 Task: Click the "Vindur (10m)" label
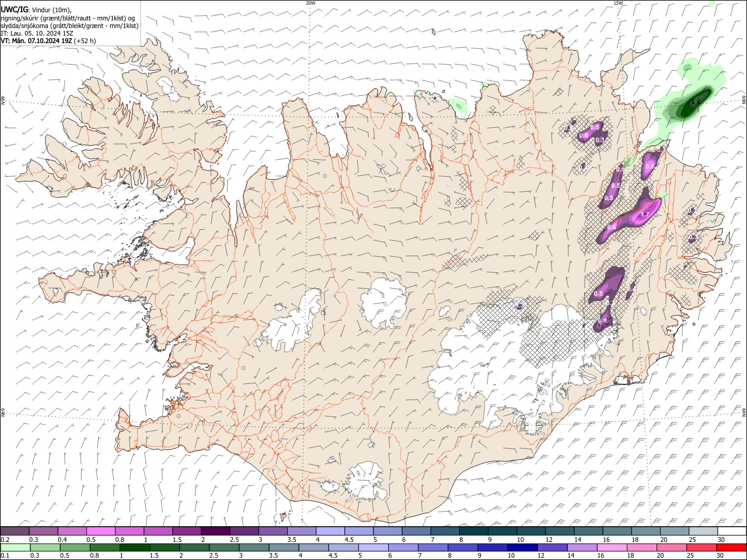[51, 10]
